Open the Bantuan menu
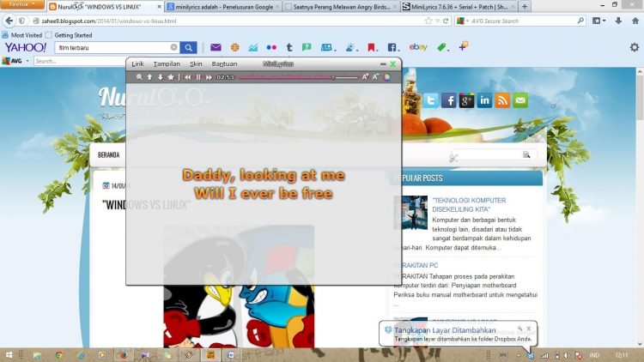 (224, 64)
